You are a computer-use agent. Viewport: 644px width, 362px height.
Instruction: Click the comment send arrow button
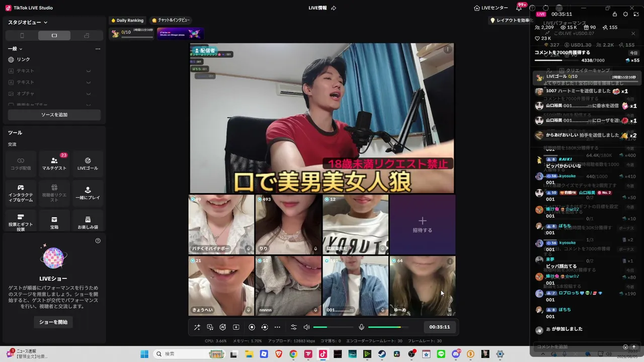pos(634,347)
